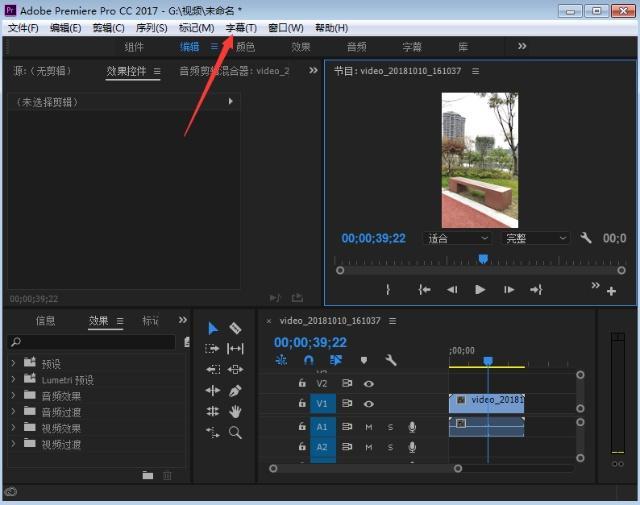Mute the A1 audio track

pyautogui.click(x=369, y=427)
